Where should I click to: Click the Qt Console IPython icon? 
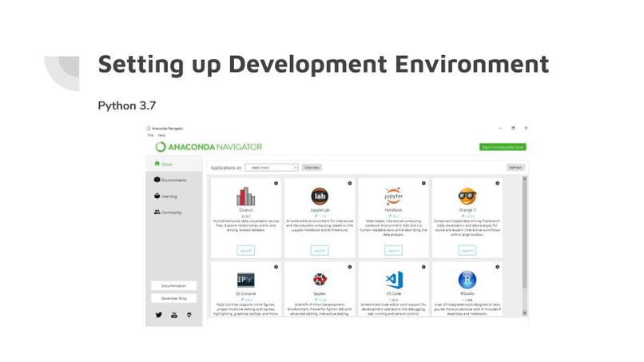click(x=245, y=280)
